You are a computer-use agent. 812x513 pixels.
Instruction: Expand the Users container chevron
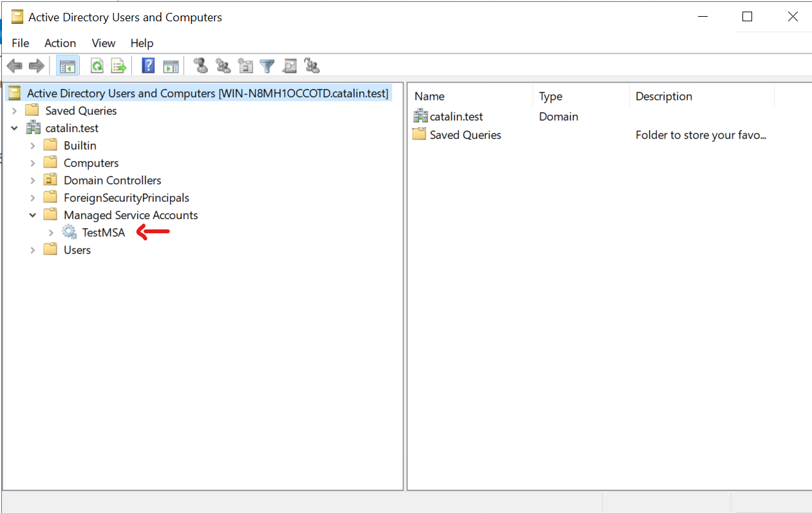(33, 250)
